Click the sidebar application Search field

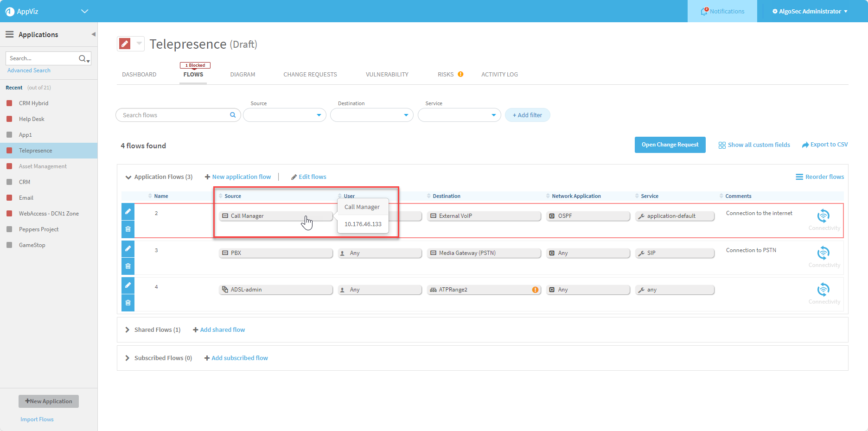coord(43,58)
